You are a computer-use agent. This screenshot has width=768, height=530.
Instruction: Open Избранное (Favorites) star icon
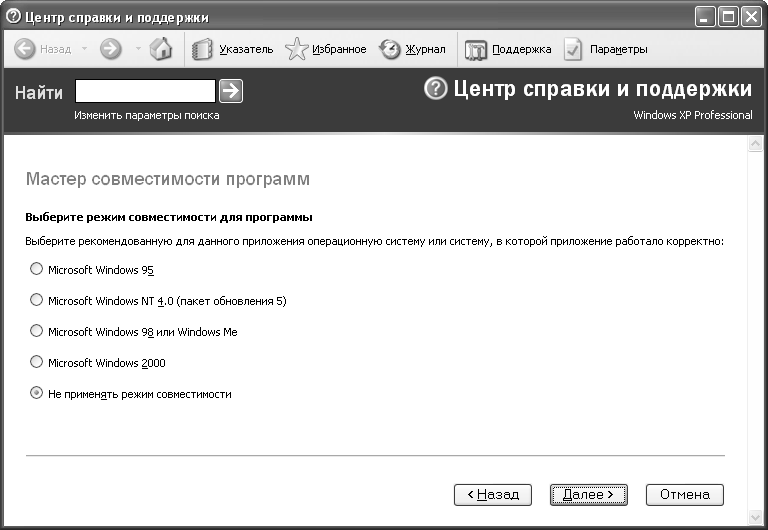[x=296, y=49]
